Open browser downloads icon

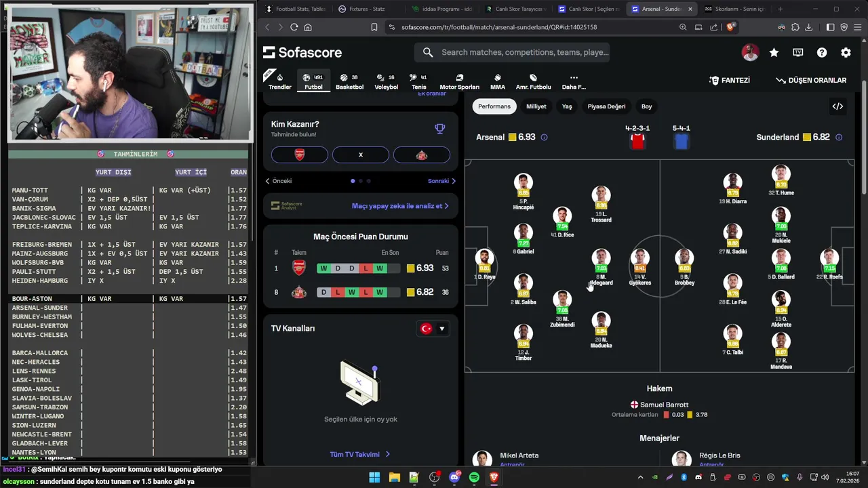pos(809,27)
